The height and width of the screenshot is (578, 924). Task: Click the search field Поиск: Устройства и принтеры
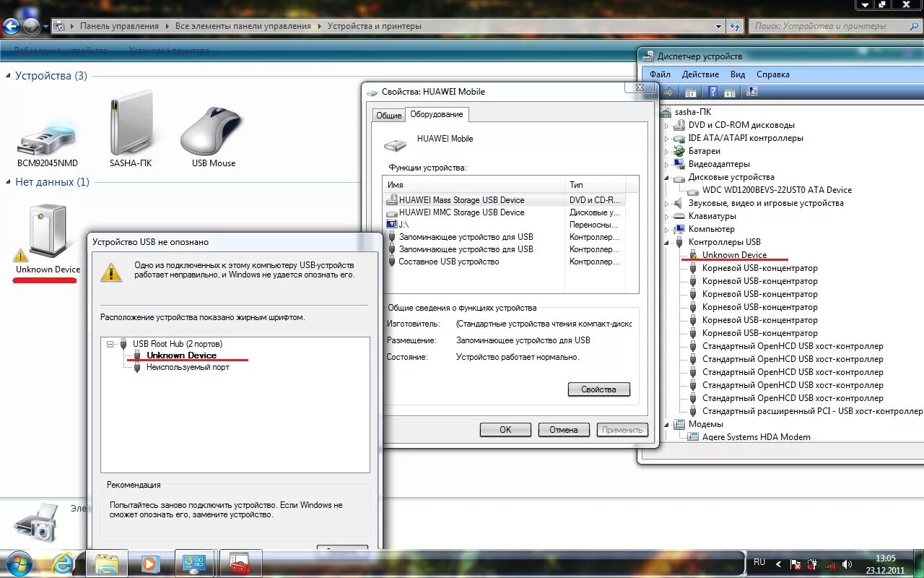834,26
